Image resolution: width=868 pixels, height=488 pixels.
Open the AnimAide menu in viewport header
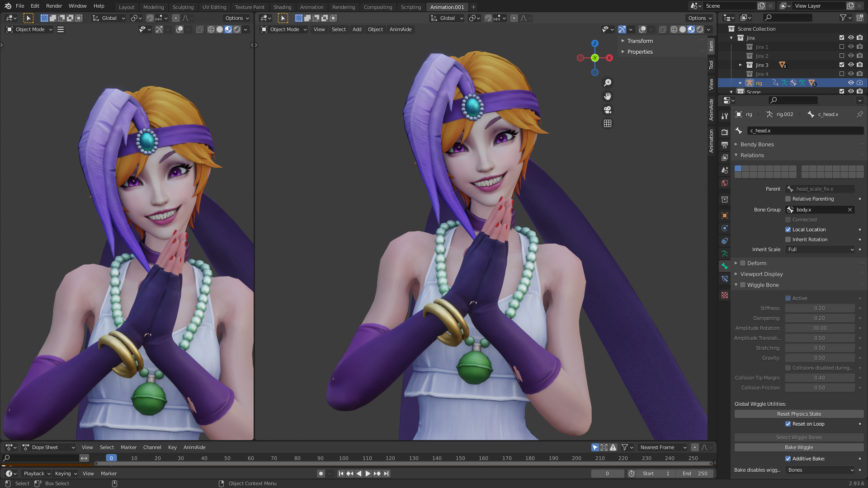(x=401, y=29)
